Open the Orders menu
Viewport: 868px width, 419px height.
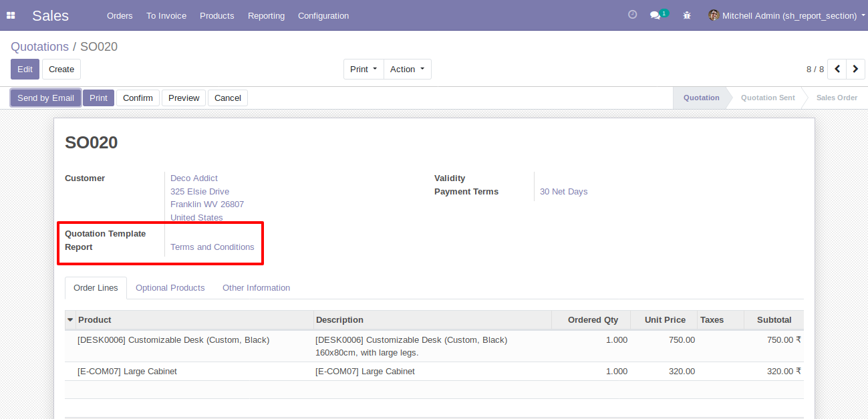pos(120,15)
